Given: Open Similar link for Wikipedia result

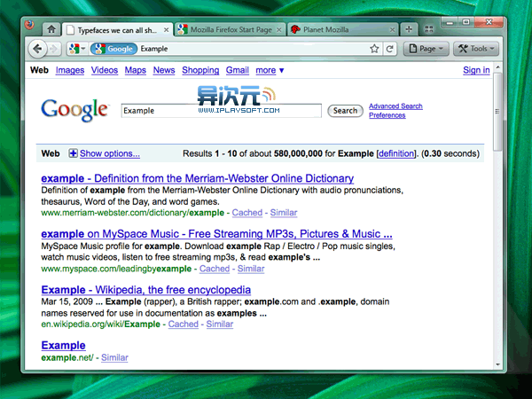Looking at the screenshot, I should pyautogui.click(x=220, y=325).
